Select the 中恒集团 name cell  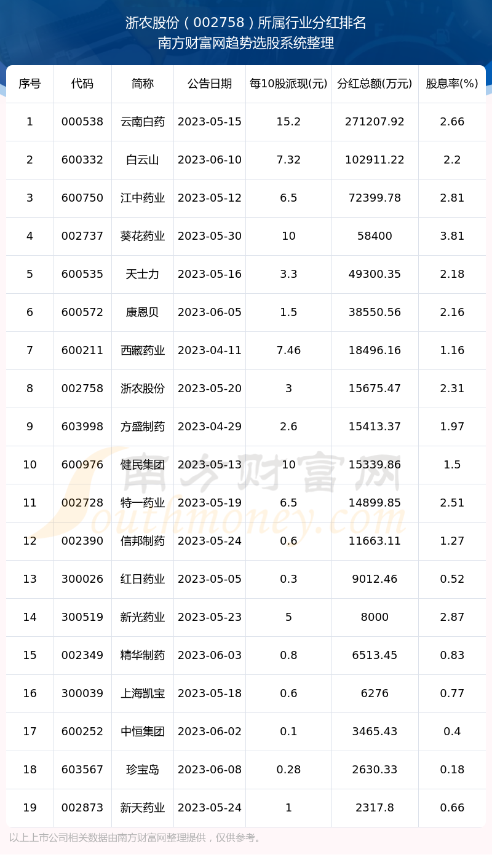(143, 732)
